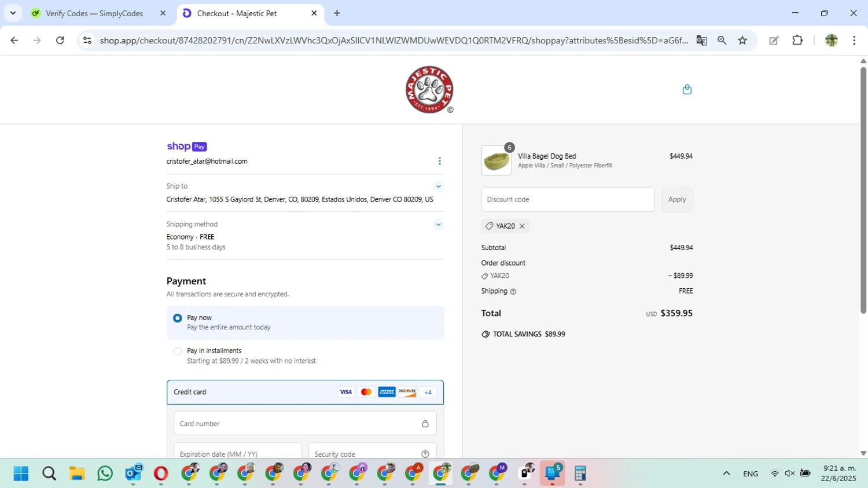Image resolution: width=868 pixels, height=488 pixels.
Task: Select the Checkout - Majestic Pet tab
Action: pos(237,13)
